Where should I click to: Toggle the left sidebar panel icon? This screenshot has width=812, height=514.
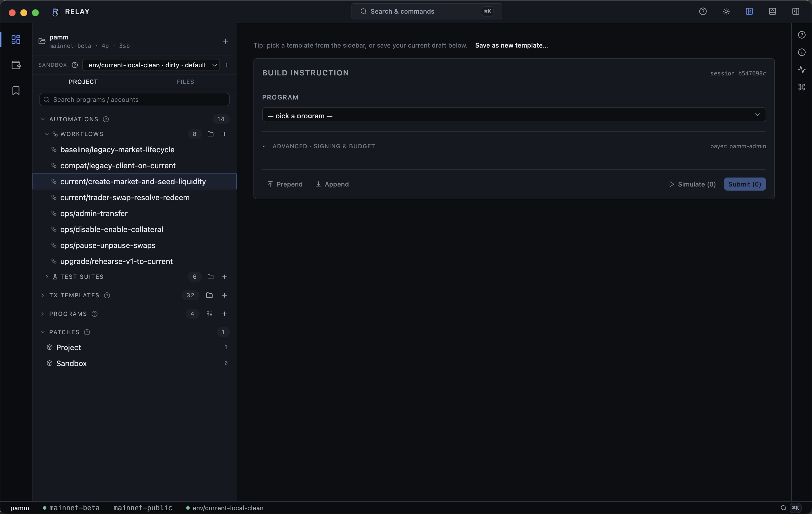[x=749, y=12]
